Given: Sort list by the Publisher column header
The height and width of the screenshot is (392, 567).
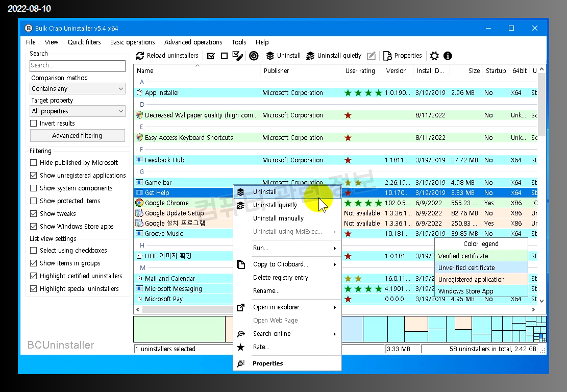Looking at the screenshot, I should [301, 71].
